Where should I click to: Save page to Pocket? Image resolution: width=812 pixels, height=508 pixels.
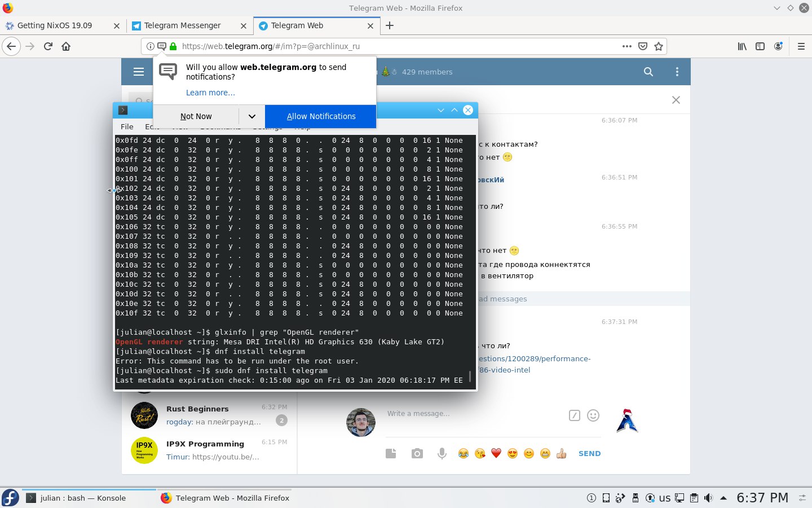pos(643,46)
